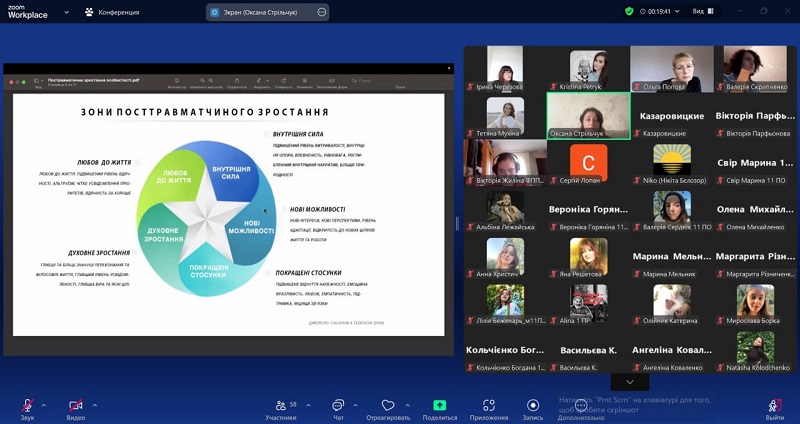Open audio options arrow beside Звук
The height and width of the screenshot is (424, 800).
tap(43, 406)
